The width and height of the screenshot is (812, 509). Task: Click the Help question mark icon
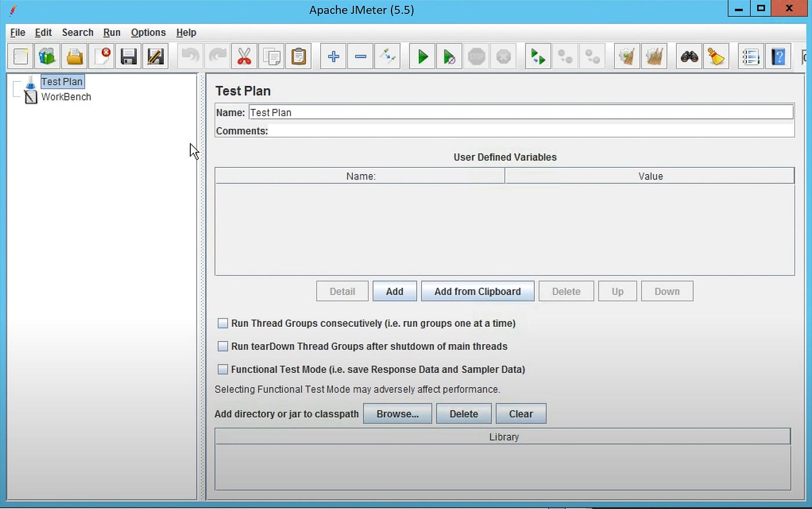pos(778,56)
